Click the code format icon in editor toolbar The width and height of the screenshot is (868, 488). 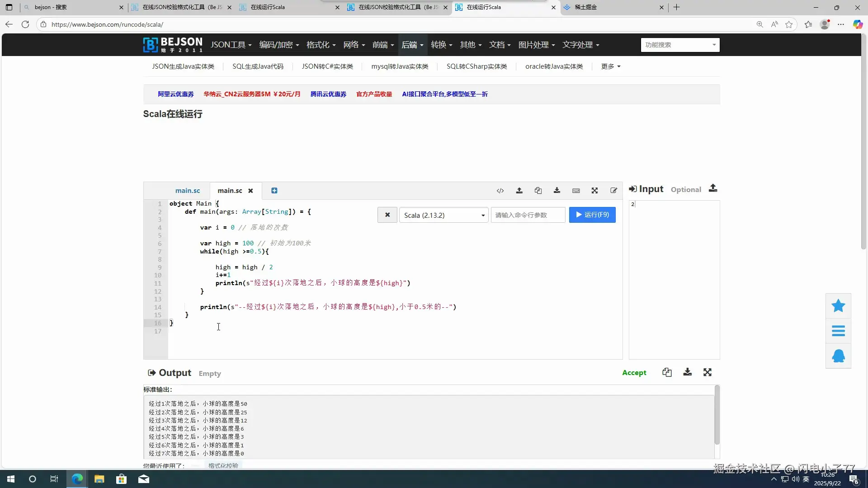coord(500,191)
